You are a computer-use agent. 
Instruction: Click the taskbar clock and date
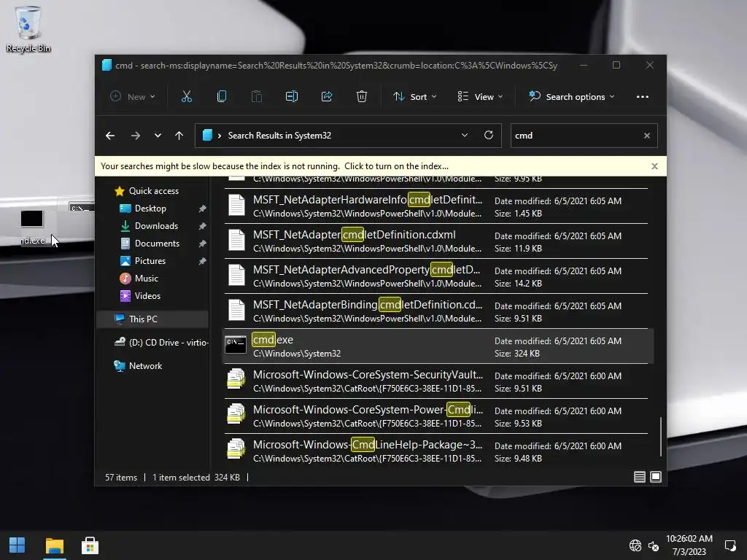pyautogui.click(x=689, y=545)
